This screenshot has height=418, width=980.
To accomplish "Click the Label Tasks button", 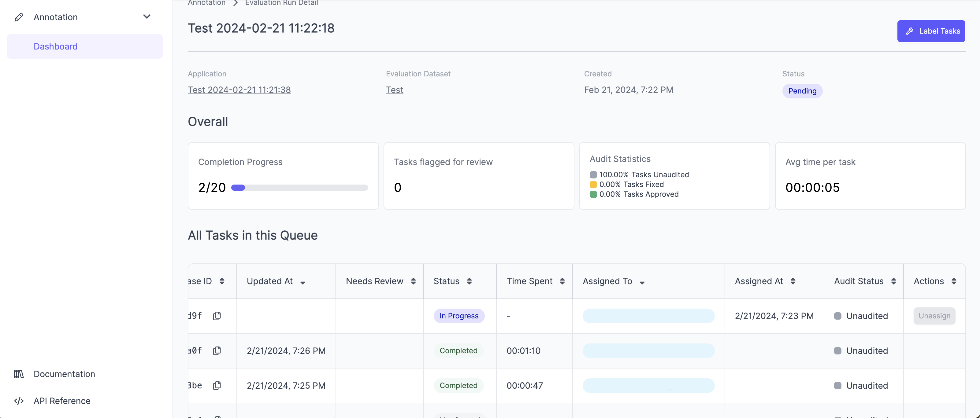I will [x=931, y=31].
